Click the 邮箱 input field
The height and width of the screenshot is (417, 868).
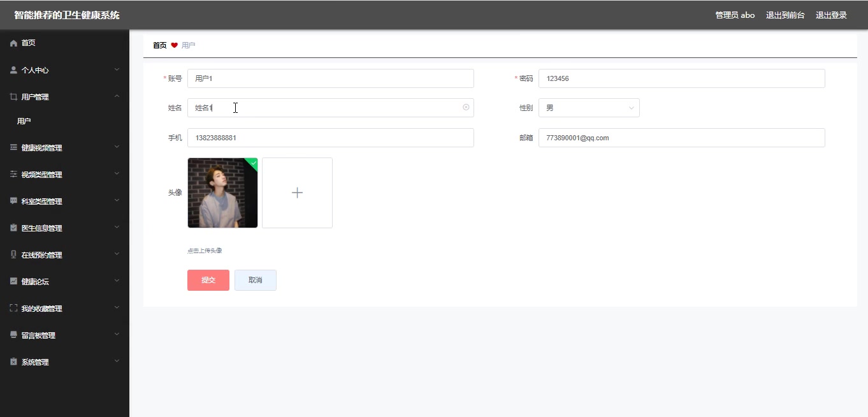click(x=682, y=138)
